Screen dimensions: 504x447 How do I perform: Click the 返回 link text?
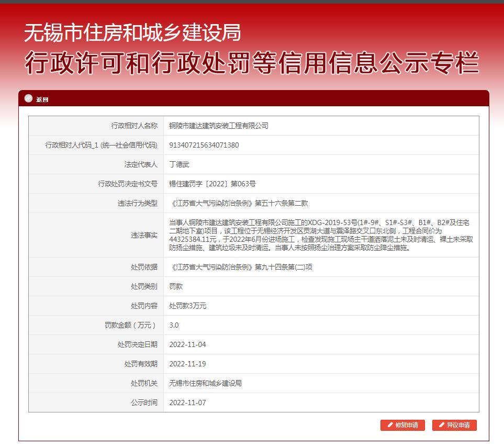click(x=42, y=99)
